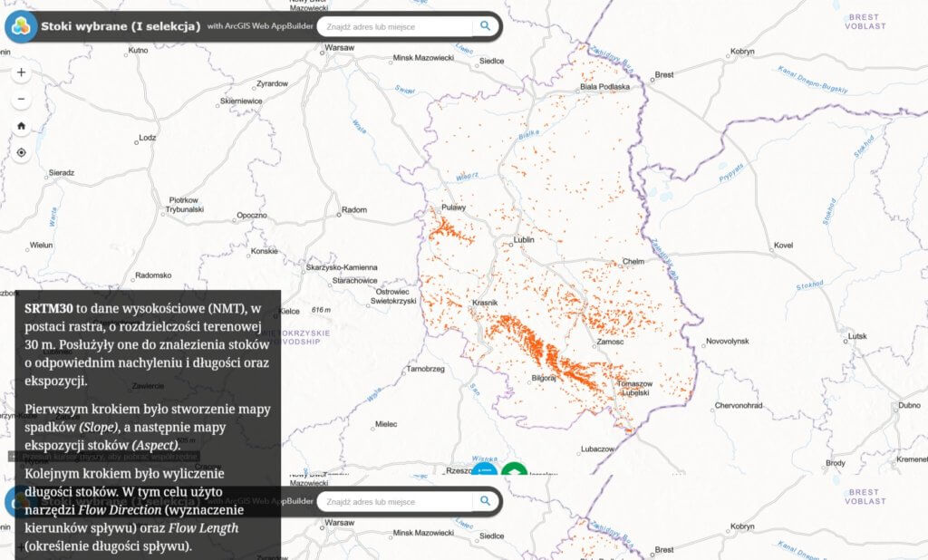The width and height of the screenshot is (928, 560).
Task: Click the 'Flow Length' italic term in panel
Action: (x=203, y=528)
